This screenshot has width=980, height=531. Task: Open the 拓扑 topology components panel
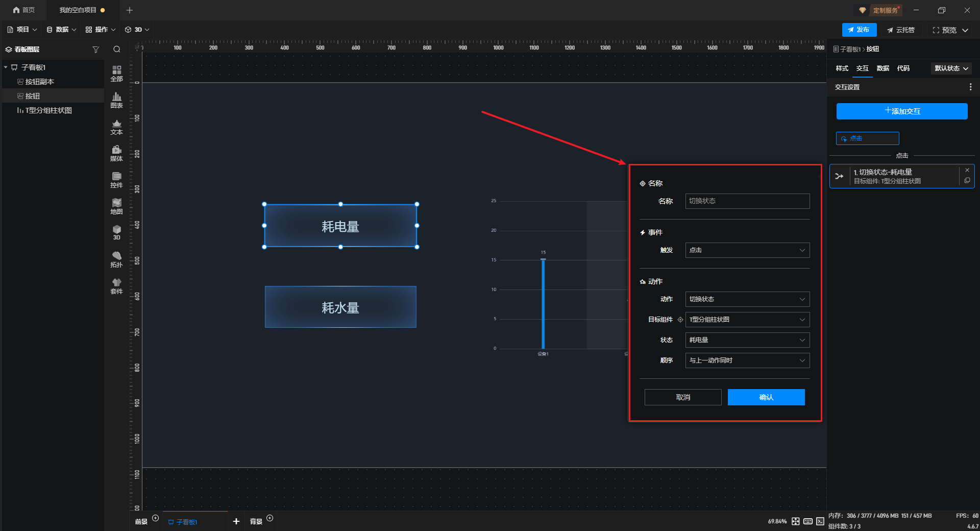pyautogui.click(x=116, y=259)
